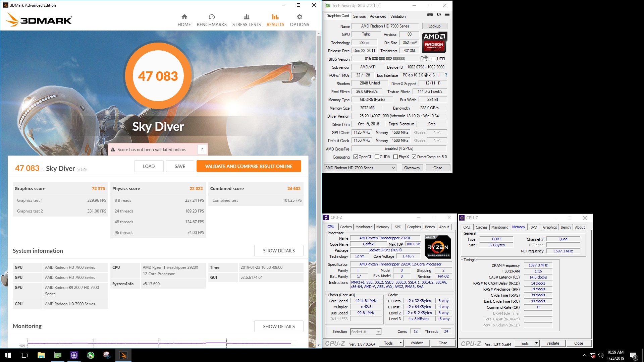Click the taskbar clock showing 10:59 AM

coord(615,355)
